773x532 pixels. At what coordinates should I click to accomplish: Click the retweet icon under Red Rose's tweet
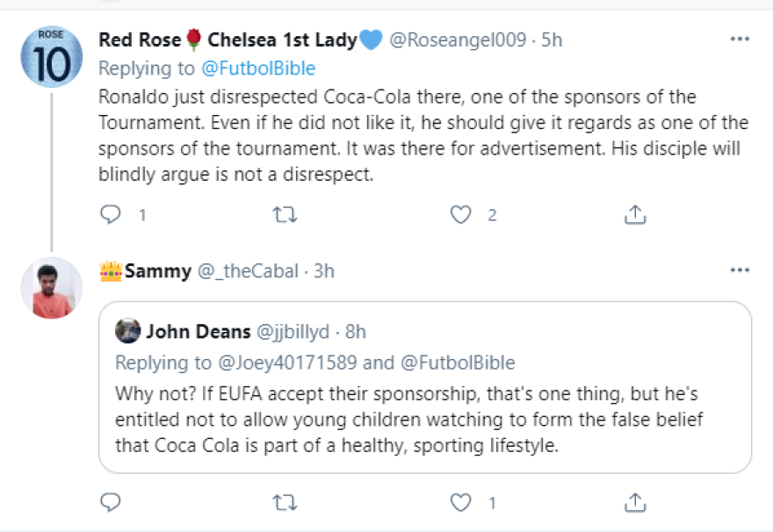click(x=285, y=213)
